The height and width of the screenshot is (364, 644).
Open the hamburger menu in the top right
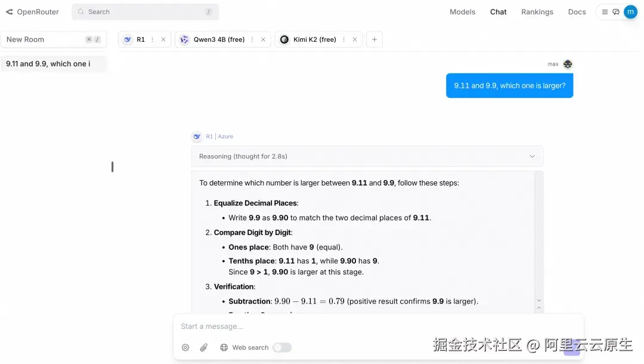click(605, 11)
